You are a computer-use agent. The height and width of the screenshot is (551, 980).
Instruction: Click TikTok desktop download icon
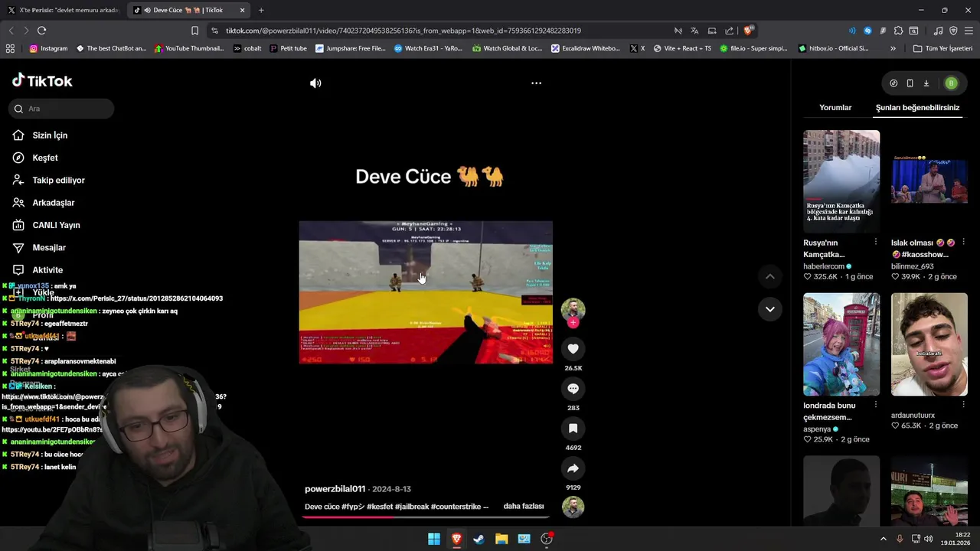coord(926,83)
